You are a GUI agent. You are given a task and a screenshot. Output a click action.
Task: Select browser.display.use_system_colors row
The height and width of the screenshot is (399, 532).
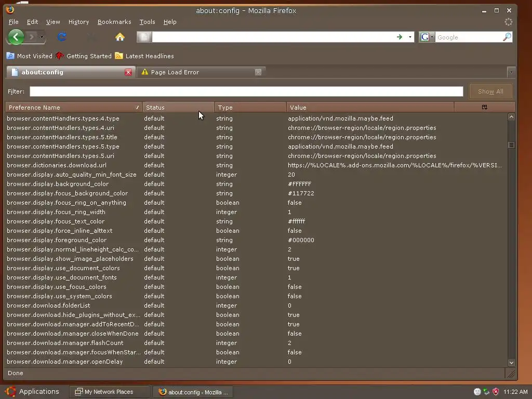tap(256, 296)
